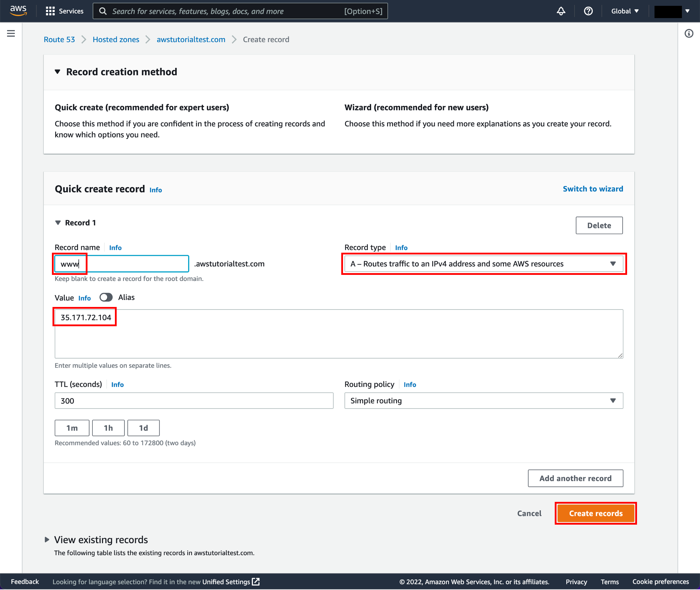
Task: Click the Cancel button
Action: click(x=529, y=514)
